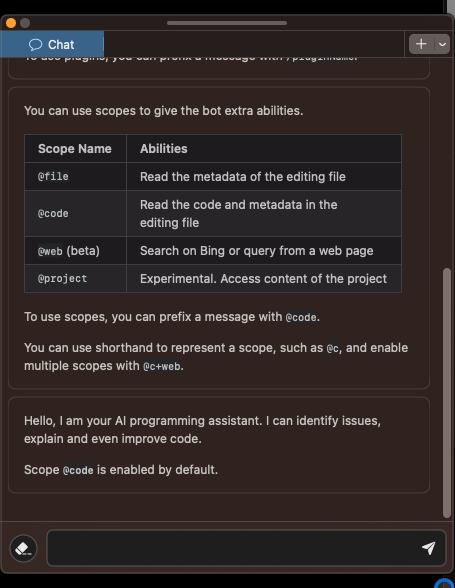The image size is (455, 588).
Task: Click the @project scope cell
Action: coord(75,279)
